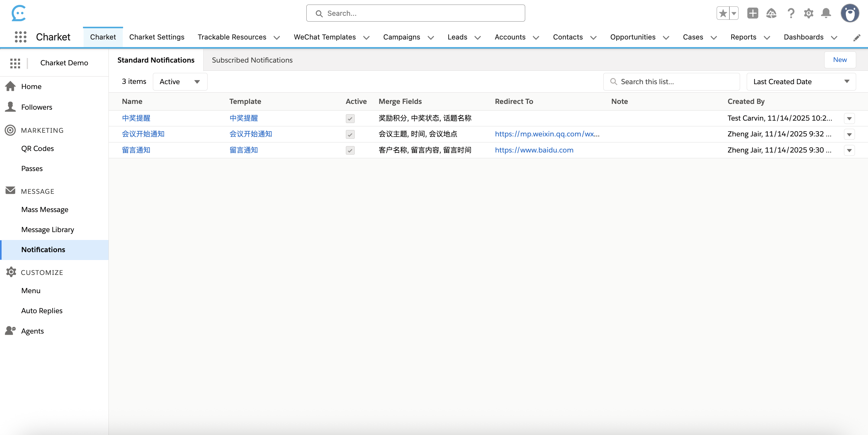The width and height of the screenshot is (868, 435).
Task: Open the Charket app logo icon
Action: click(x=19, y=13)
